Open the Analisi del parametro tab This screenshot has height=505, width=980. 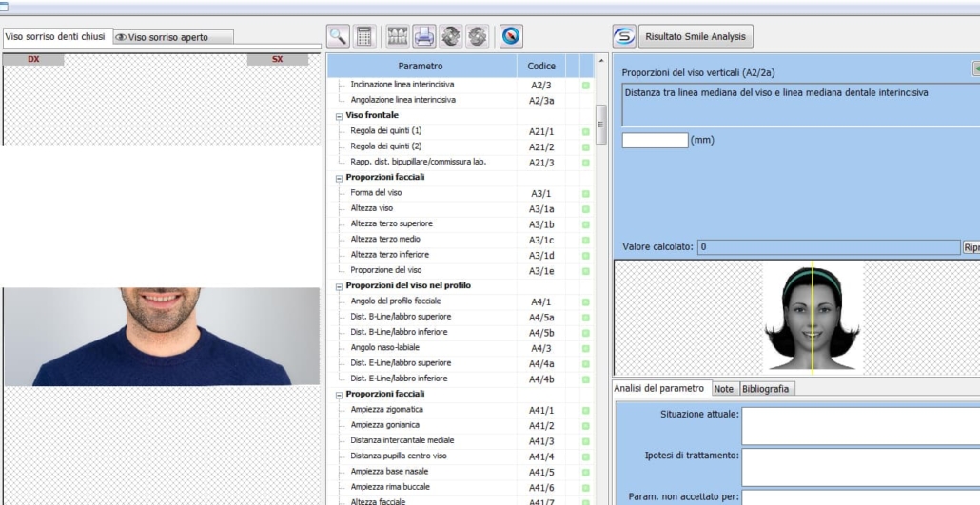(663, 388)
